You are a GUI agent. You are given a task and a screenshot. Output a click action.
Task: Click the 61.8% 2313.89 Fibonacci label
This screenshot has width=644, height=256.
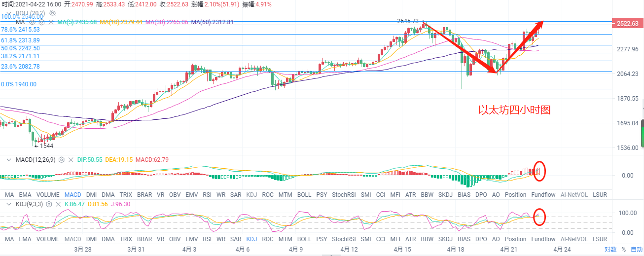click(x=20, y=40)
